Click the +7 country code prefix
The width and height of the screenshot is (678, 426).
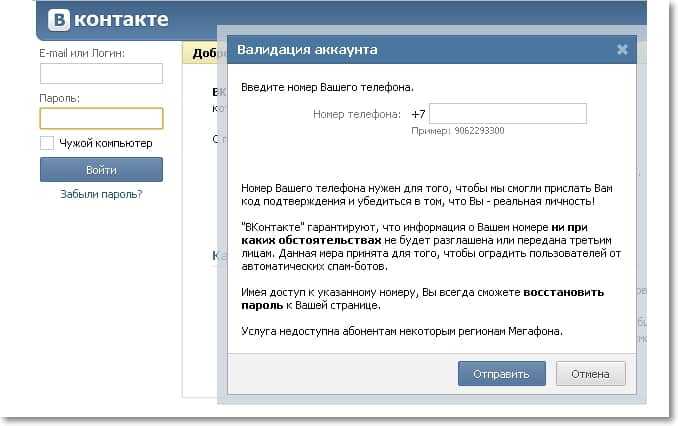point(418,114)
